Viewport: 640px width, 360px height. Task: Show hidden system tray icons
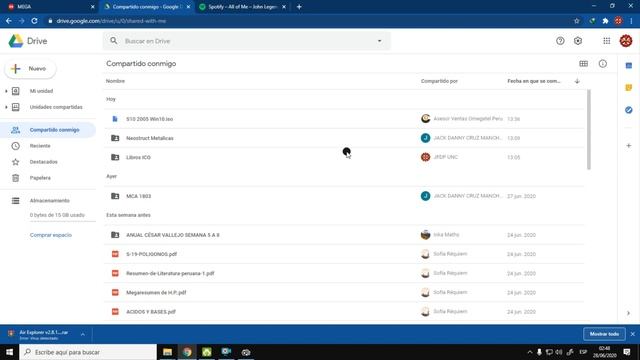pyautogui.click(x=530, y=352)
